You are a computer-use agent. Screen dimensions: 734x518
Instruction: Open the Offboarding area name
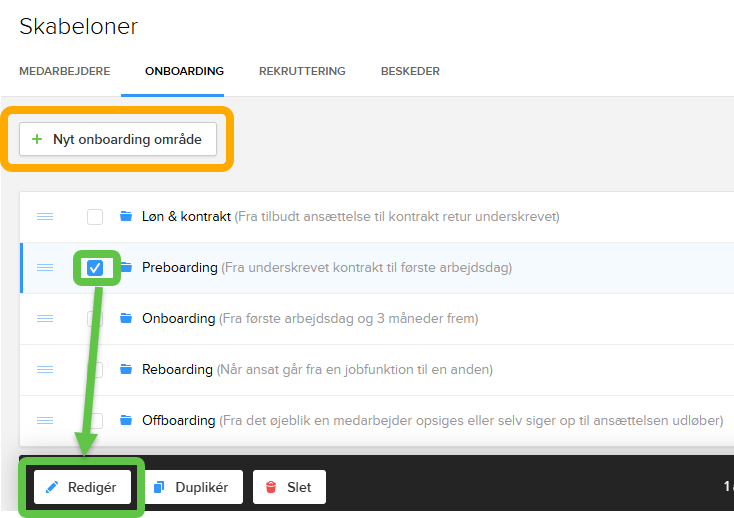point(178,421)
